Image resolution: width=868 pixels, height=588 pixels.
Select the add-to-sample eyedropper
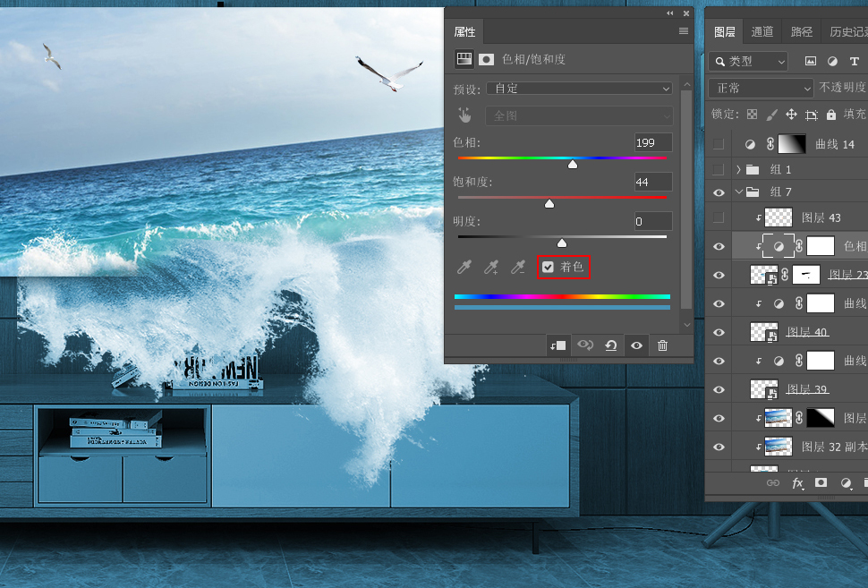[490, 267]
